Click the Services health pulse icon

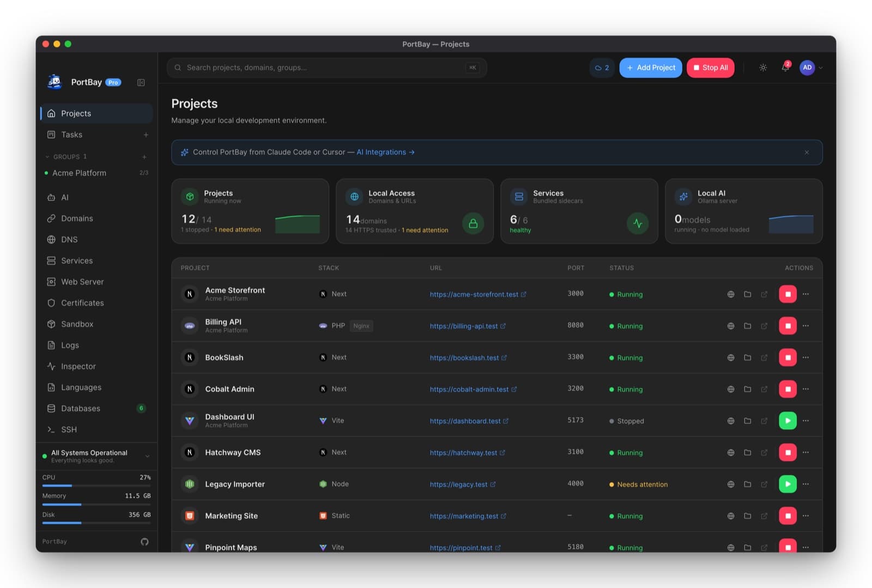[638, 223]
